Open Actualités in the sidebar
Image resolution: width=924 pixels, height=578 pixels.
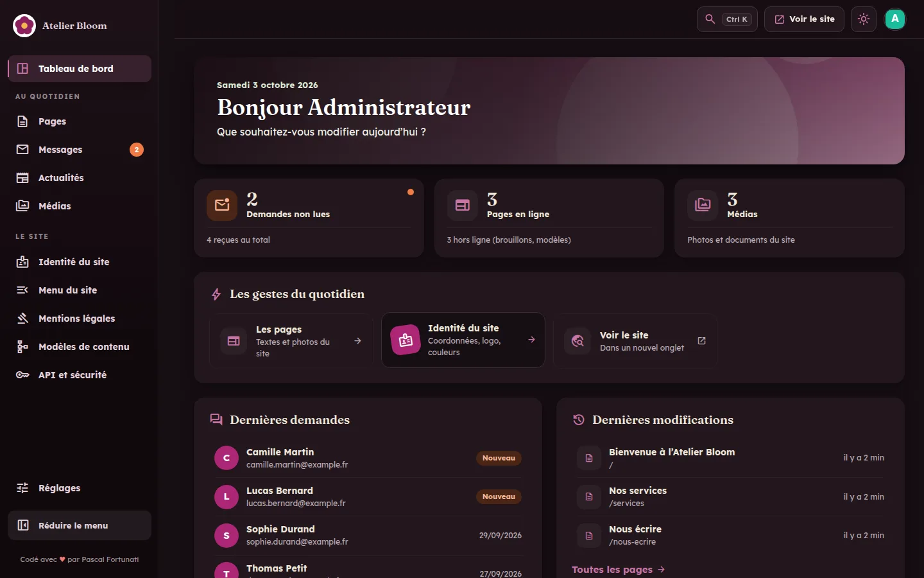(80, 178)
